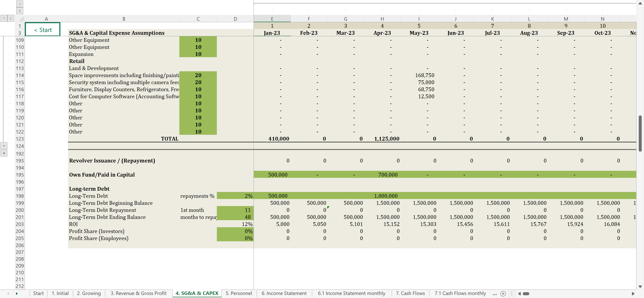This screenshot has height=298, width=644.
Task: Select the green repayments 2% cell
Action: 235,196
